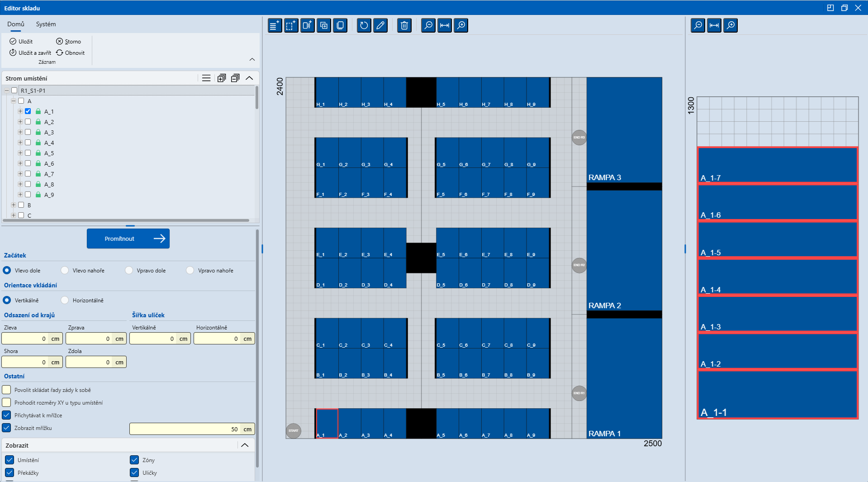Expand the A_7 tree node
Image resolution: width=868 pixels, height=482 pixels.
pos(20,174)
